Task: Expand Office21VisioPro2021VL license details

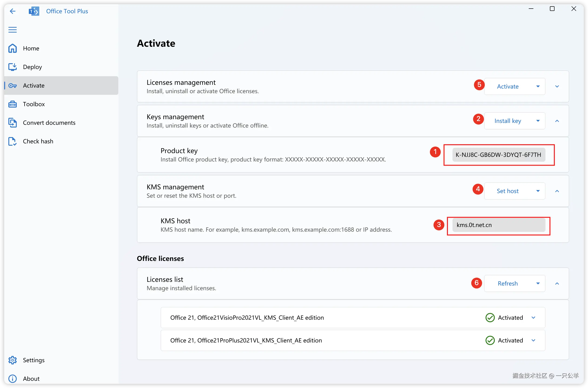Action: tap(533, 317)
